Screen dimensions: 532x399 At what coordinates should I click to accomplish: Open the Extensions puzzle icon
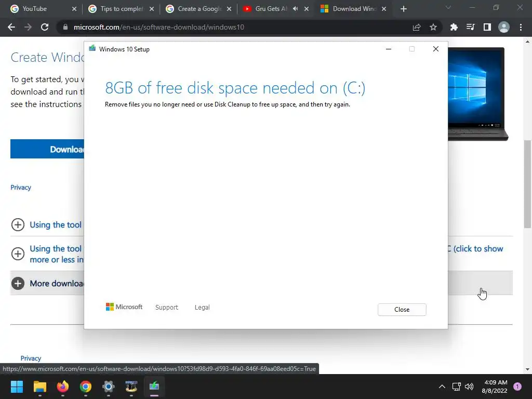point(454,27)
